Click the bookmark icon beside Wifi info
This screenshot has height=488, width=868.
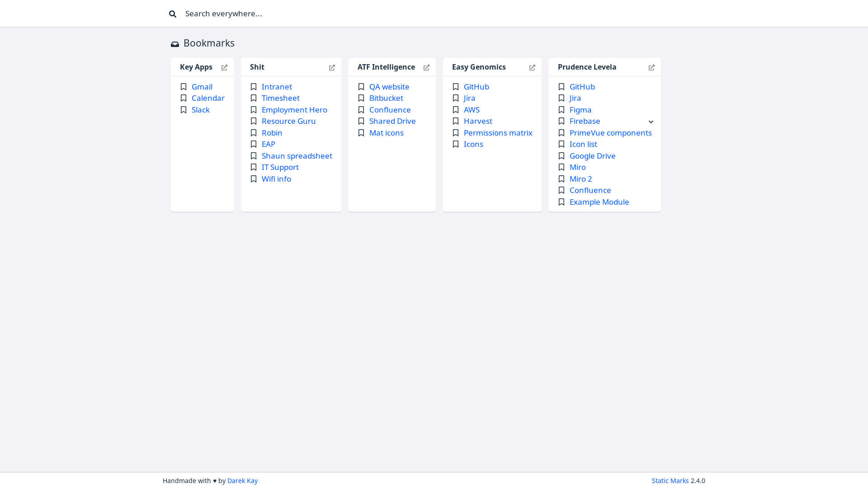point(254,179)
